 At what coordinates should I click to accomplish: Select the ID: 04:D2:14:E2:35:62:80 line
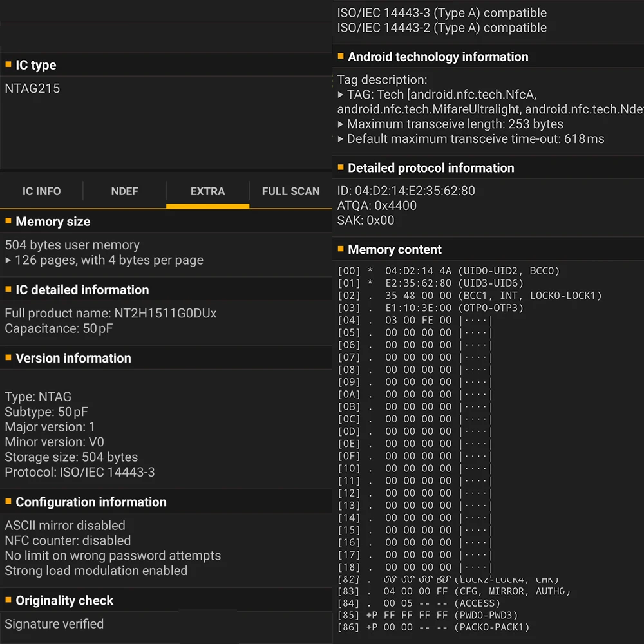click(x=406, y=191)
